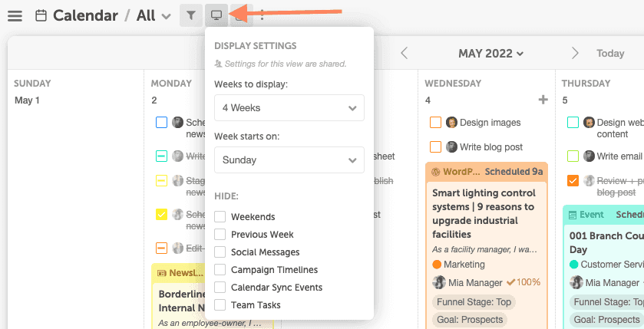This screenshot has width=644, height=329.
Task: Click the calendar icon beside Calendar title
Action: (41, 16)
